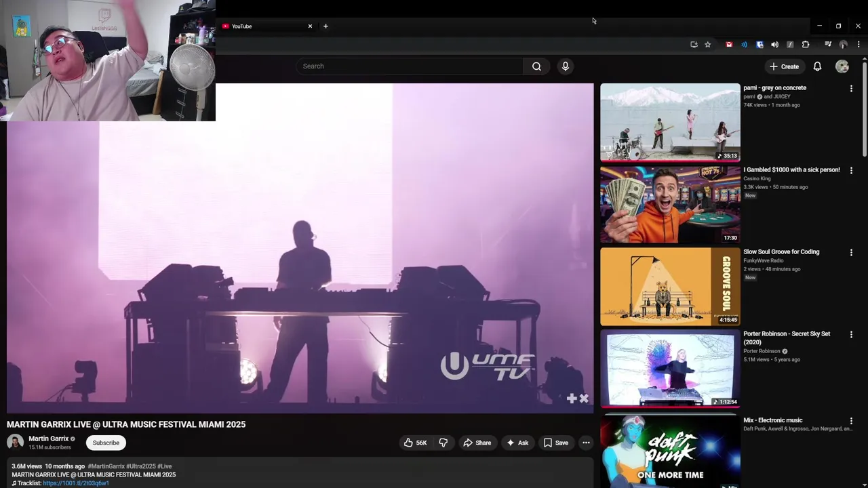Close the YouTube tab
Screen dimensions: 868x488
(x=310, y=26)
